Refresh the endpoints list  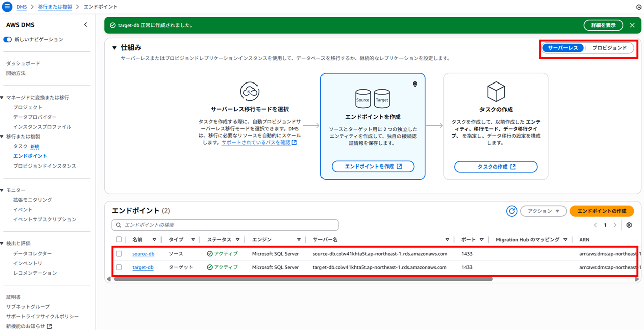(x=512, y=211)
